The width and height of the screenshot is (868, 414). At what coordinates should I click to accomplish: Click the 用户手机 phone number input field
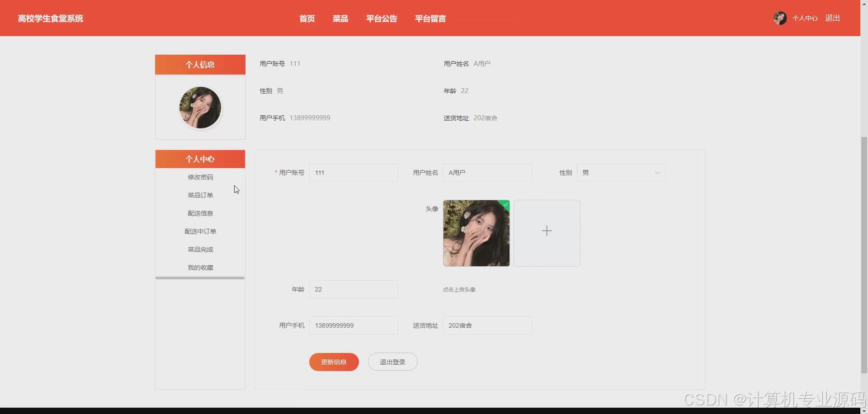[353, 325]
